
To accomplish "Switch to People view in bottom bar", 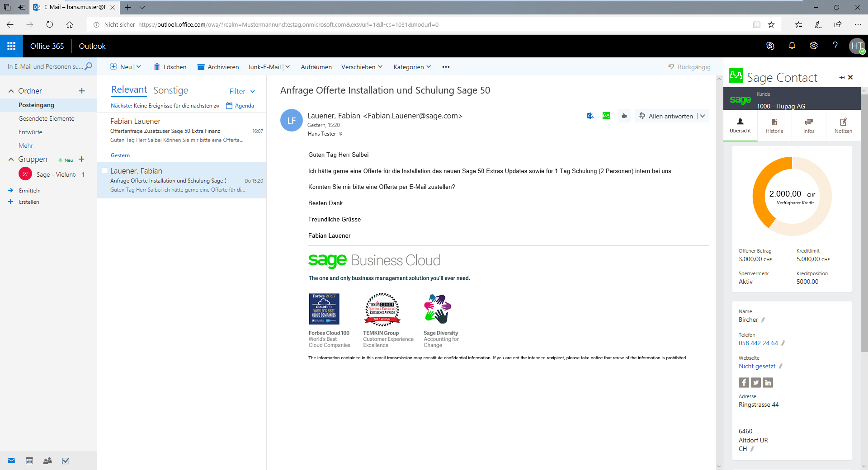I will click(47, 461).
